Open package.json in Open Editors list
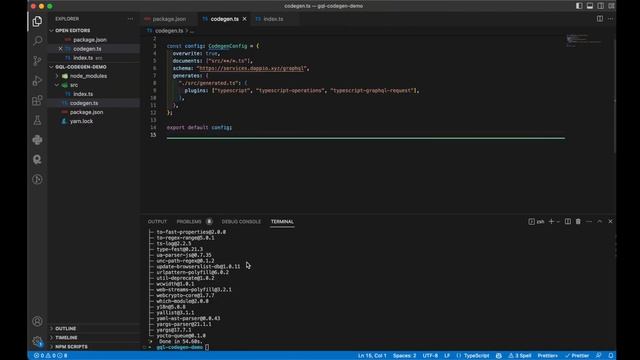This screenshot has width=640, height=360. (x=90, y=40)
